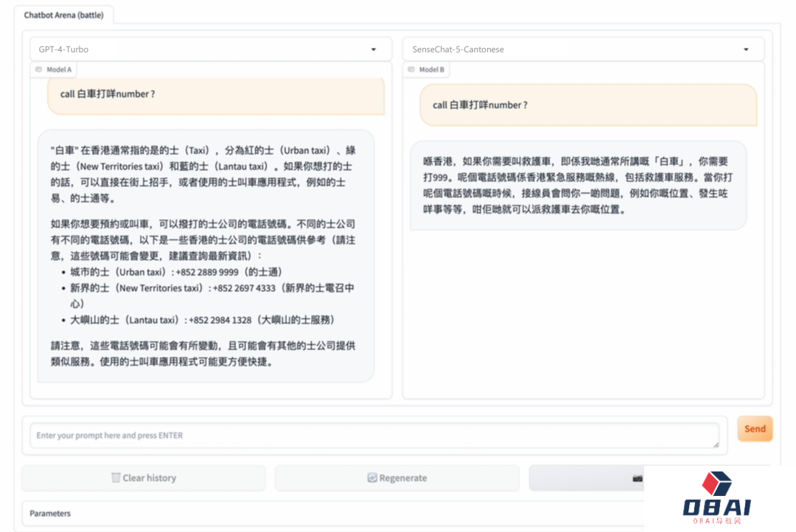Viewport: 796px width, 532px height.
Task: Click the camera icon on the third button
Action: (638, 478)
